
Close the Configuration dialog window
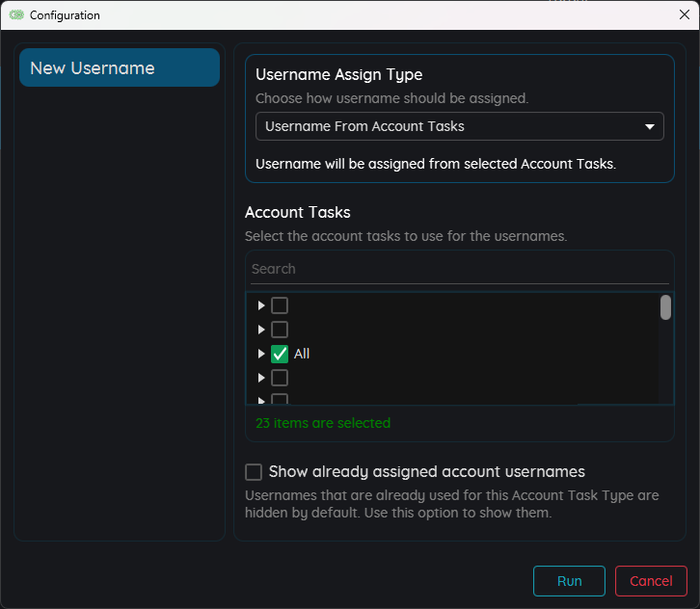pos(684,14)
